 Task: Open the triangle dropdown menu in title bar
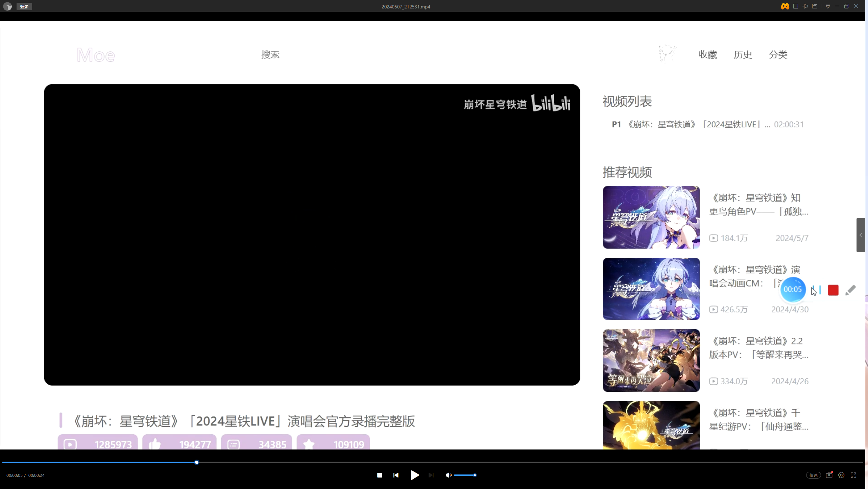(828, 6)
